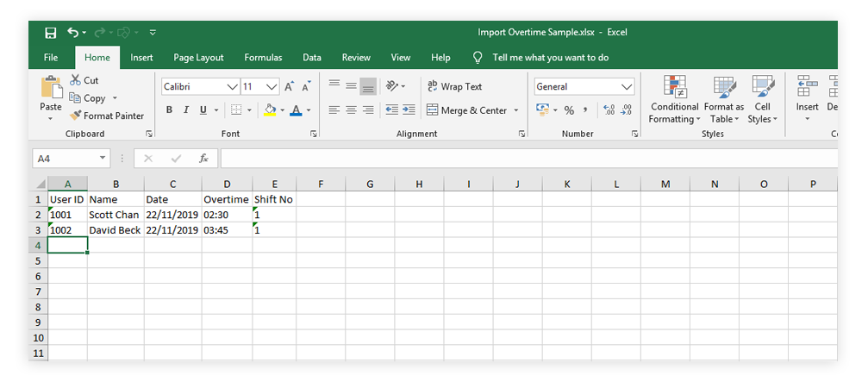The width and height of the screenshot is (868, 382).
Task: Apply Accounting Number Format currency icon
Action: point(542,110)
